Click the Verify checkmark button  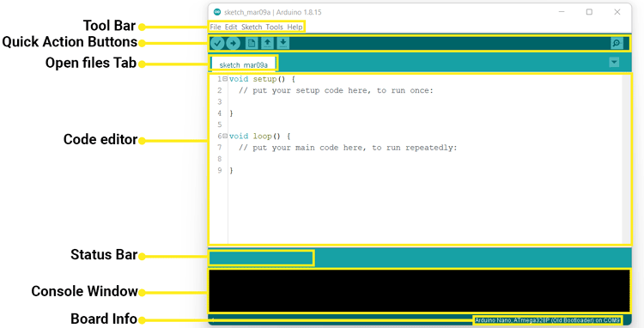(217, 43)
